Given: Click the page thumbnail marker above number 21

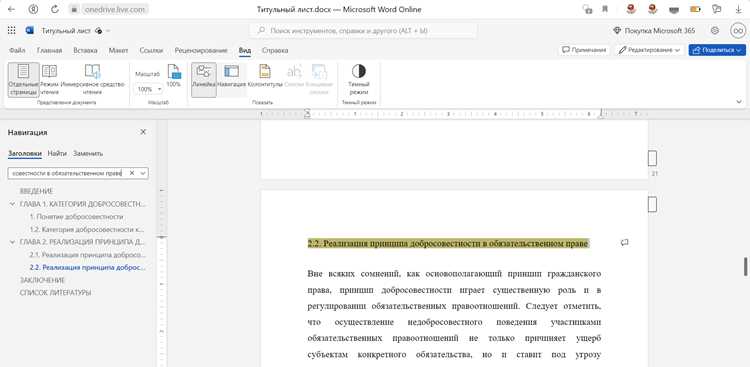Looking at the screenshot, I should pyautogui.click(x=652, y=158).
